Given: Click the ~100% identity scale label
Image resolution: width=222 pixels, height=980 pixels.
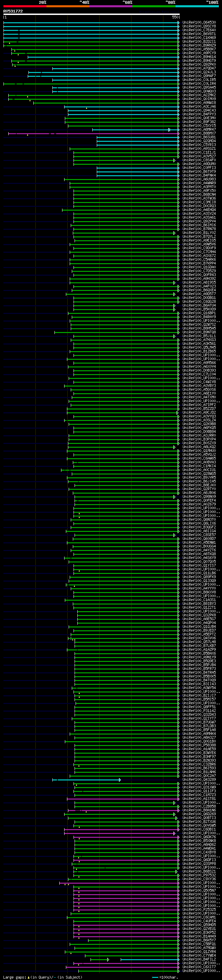Looking at the screenshot, I should click(212, 2).
